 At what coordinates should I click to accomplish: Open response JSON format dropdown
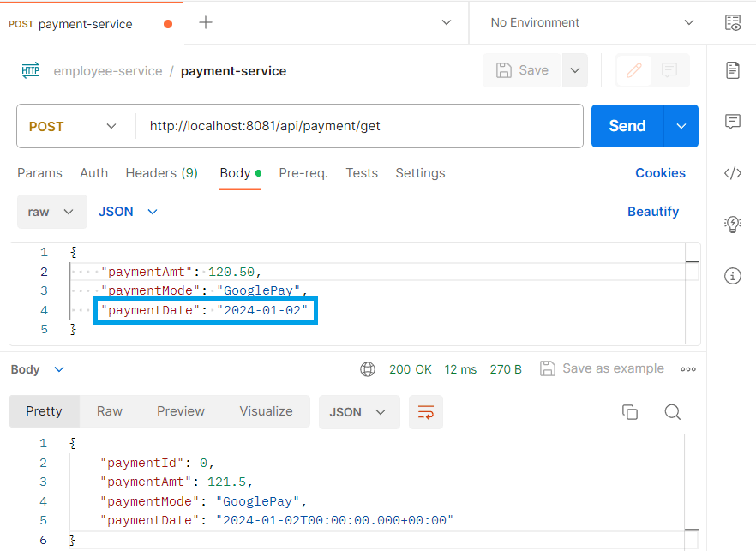(359, 412)
